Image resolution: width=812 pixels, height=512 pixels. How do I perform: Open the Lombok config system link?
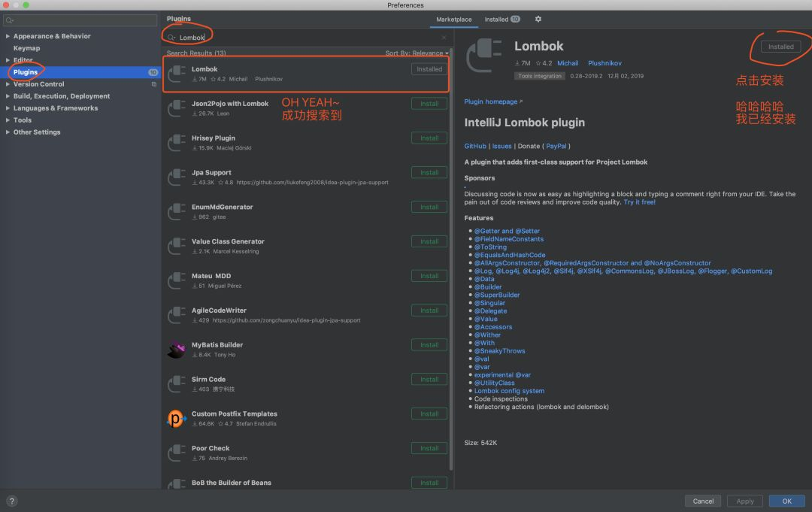pos(509,391)
